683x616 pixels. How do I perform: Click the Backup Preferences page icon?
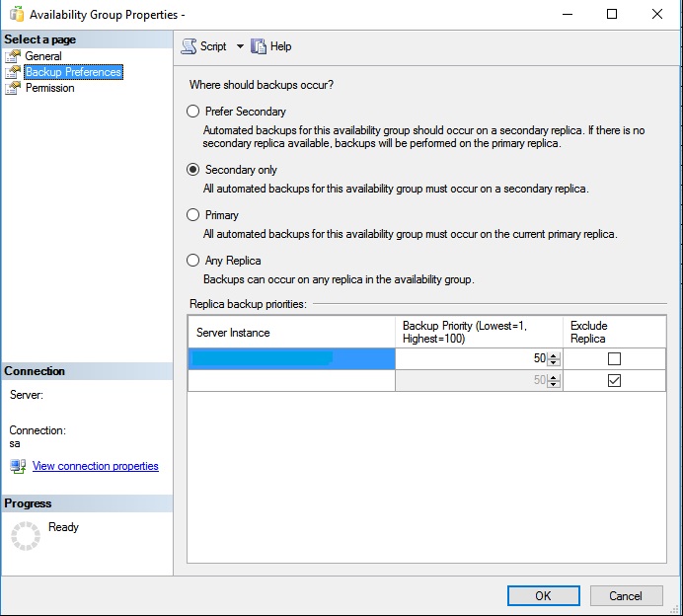[13, 72]
